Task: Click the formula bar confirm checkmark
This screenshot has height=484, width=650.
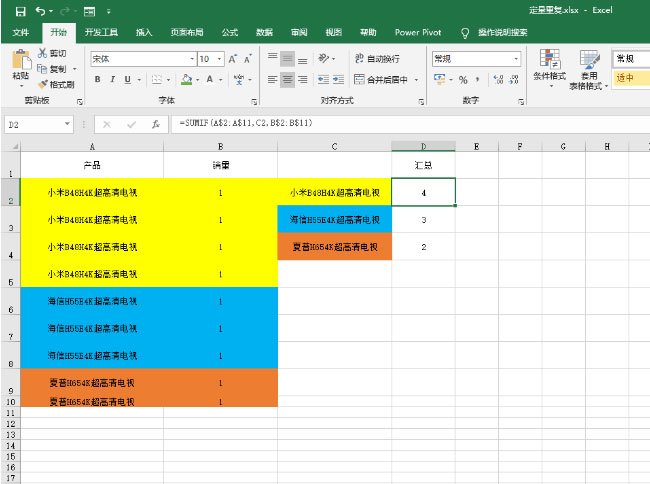Action: coord(131,124)
